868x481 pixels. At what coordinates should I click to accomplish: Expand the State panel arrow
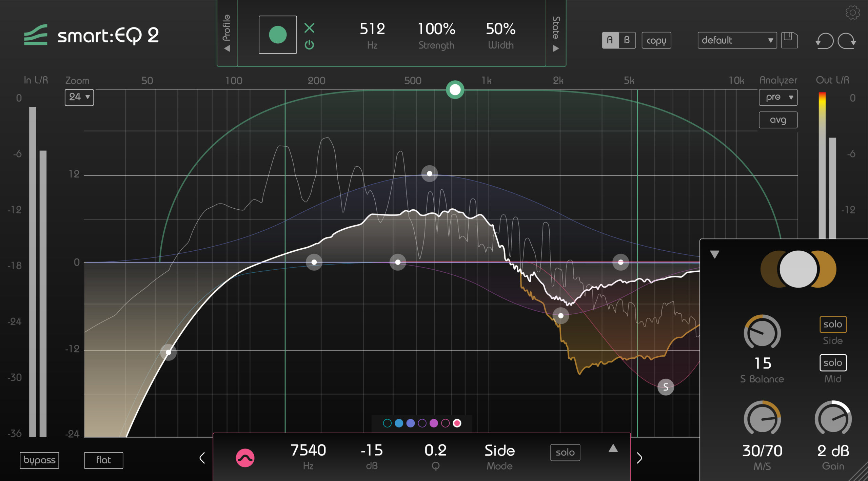click(556, 48)
